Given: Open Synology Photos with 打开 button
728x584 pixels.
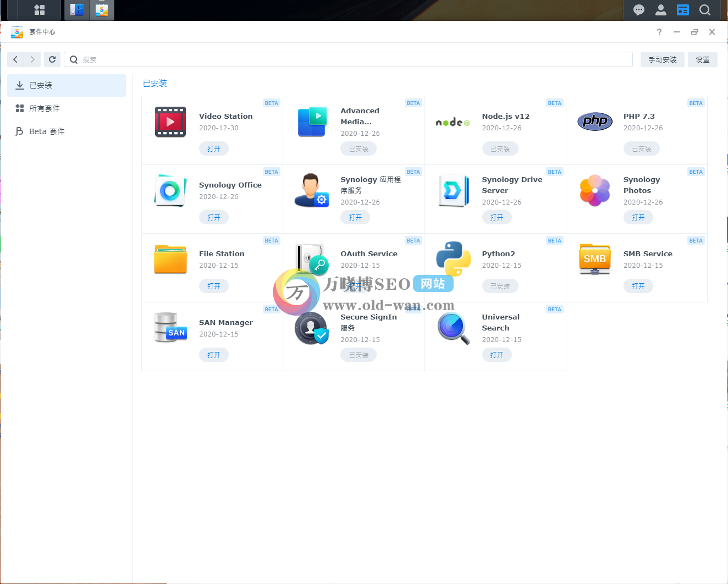Looking at the screenshot, I should [638, 217].
